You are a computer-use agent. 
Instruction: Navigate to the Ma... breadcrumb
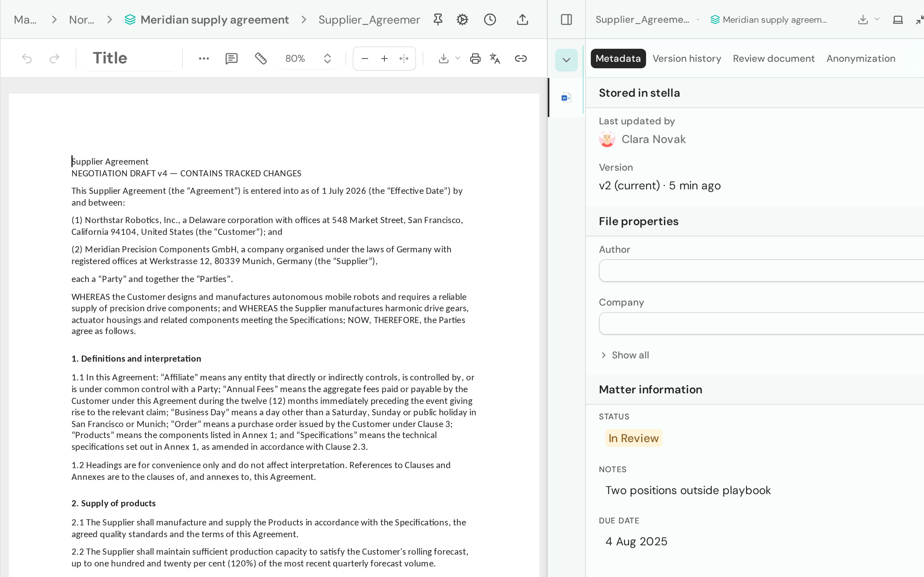(25, 20)
